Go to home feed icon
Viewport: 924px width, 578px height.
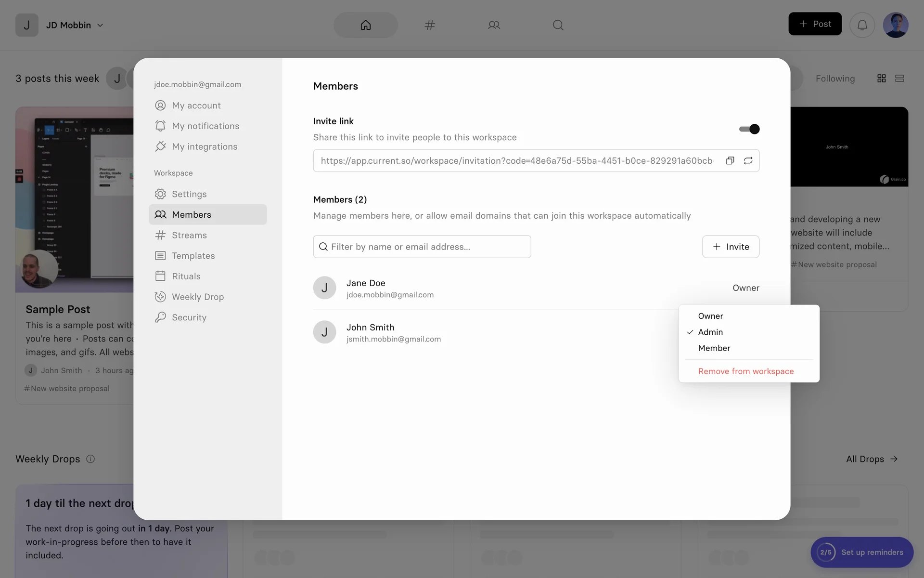[x=366, y=25]
